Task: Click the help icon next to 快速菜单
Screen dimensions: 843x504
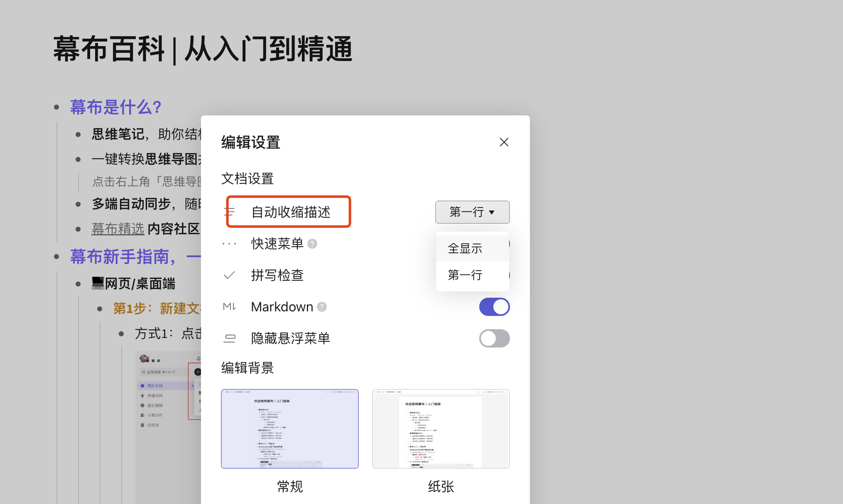Action: click(312, 244)
